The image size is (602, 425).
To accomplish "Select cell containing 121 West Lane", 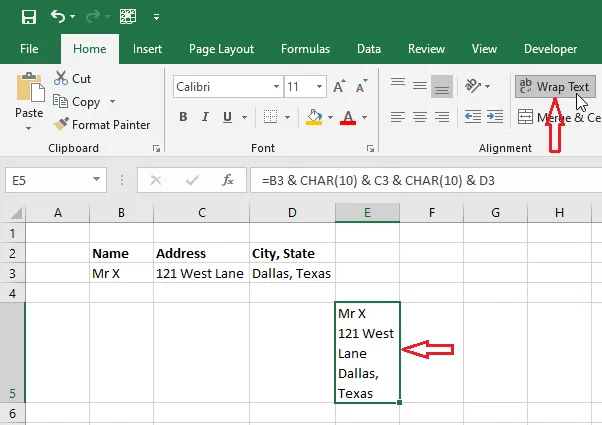I will 201,273.
